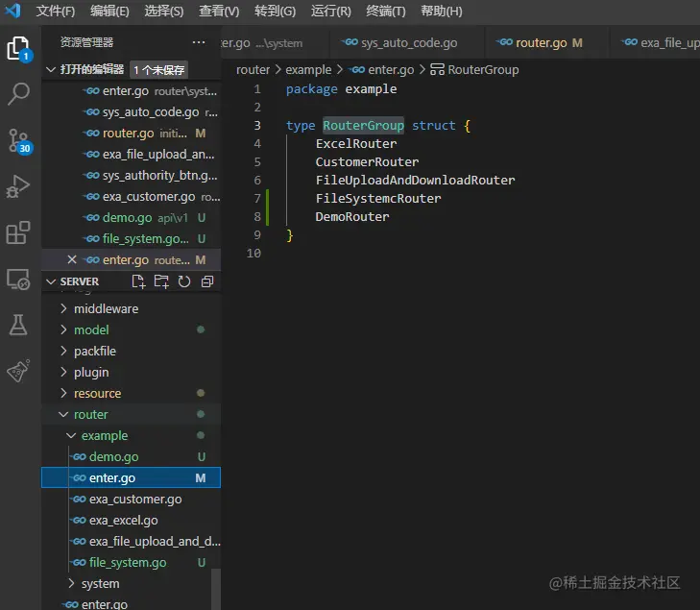Viewport: 700px width, 610px height.
Task: Collapse the SERVER section header
Action: (80, 281)
